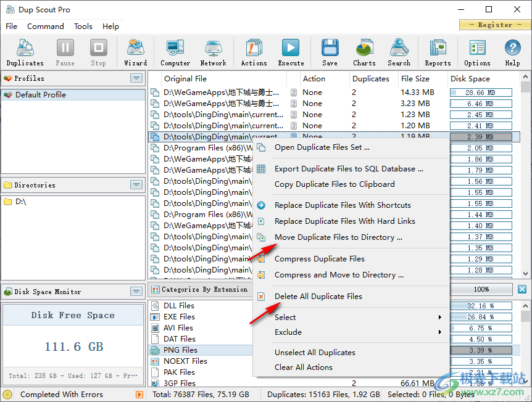Click the PNG Files category icon
The image size is (532, 402).
point(155,350)
